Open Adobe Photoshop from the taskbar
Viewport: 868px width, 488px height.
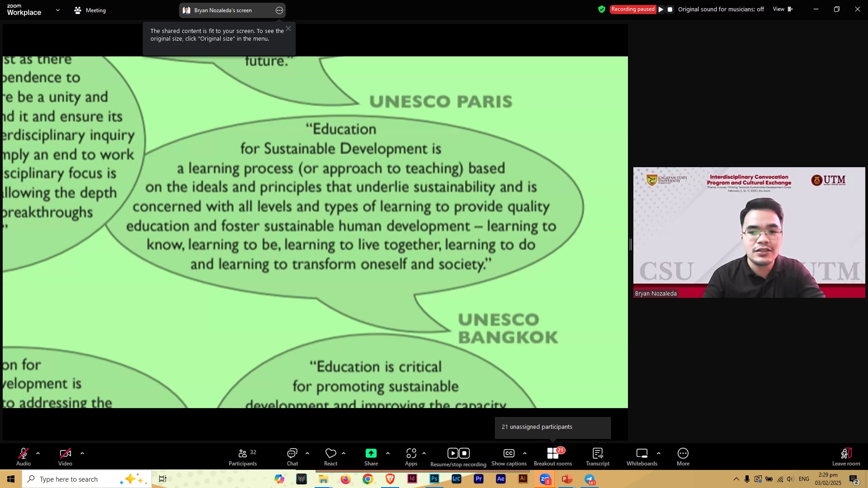click(434, 479)
